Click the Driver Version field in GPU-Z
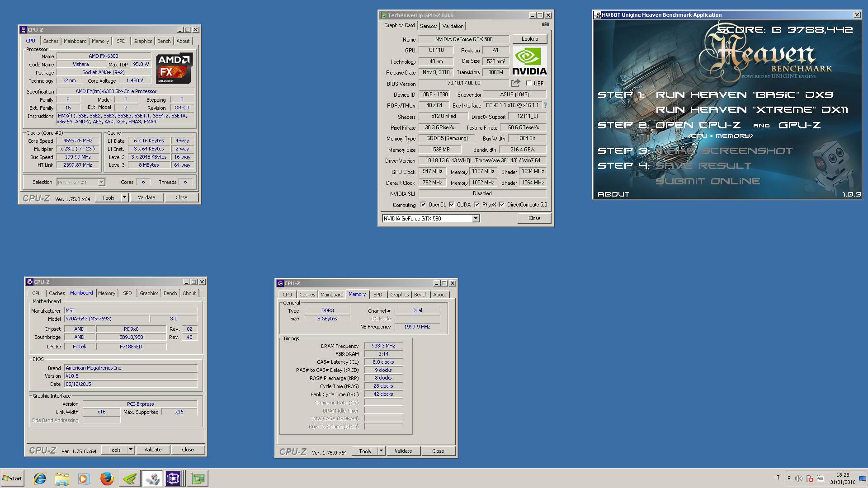This screenshot has width=868, height=488. pyautogui.click(x=482, y=160)
